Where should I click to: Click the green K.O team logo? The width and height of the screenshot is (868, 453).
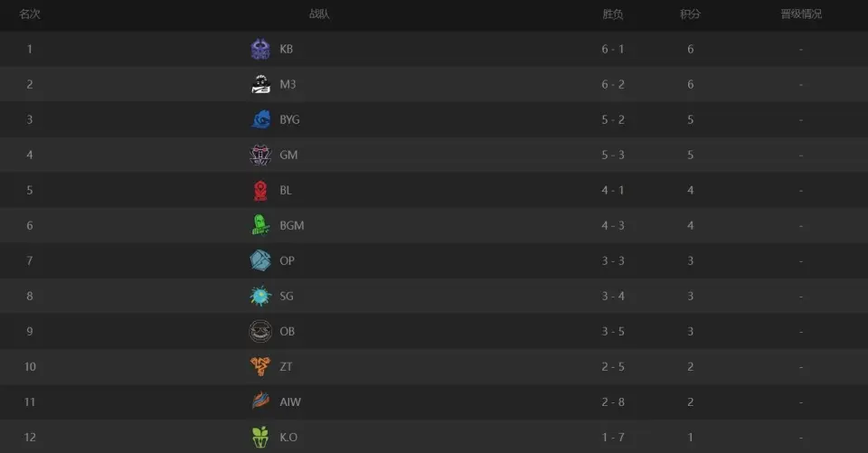pos(260,437)
